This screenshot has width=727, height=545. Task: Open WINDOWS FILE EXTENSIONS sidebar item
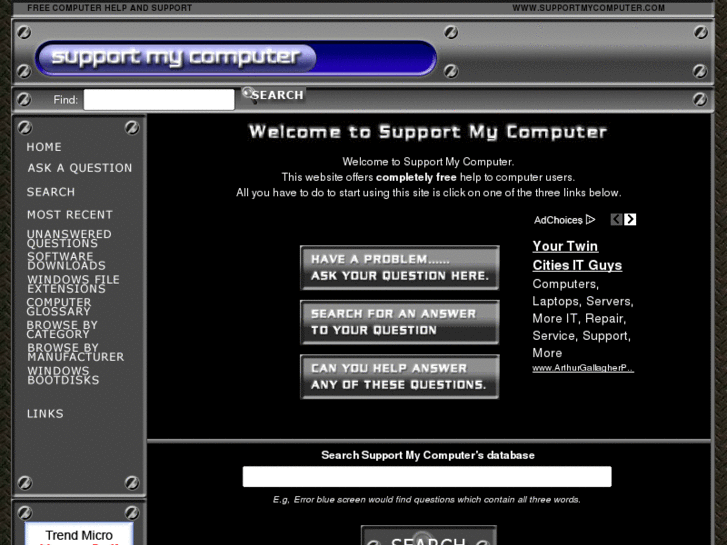pos(73,284)
